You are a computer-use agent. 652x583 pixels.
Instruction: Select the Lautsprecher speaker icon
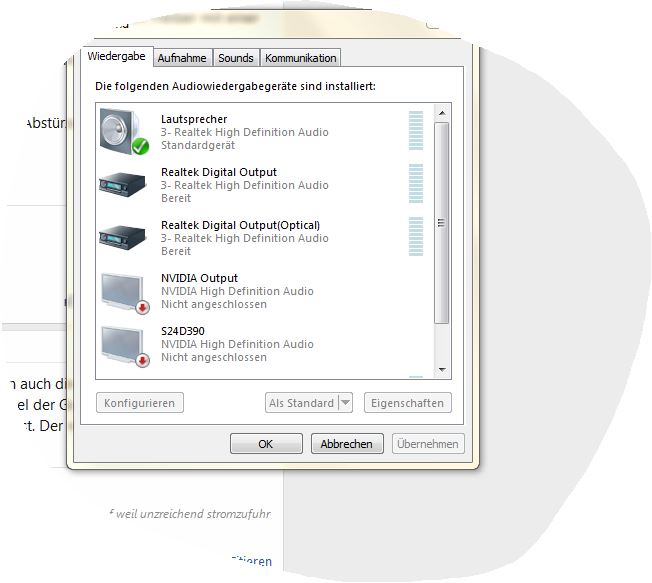tap(123, 131)
